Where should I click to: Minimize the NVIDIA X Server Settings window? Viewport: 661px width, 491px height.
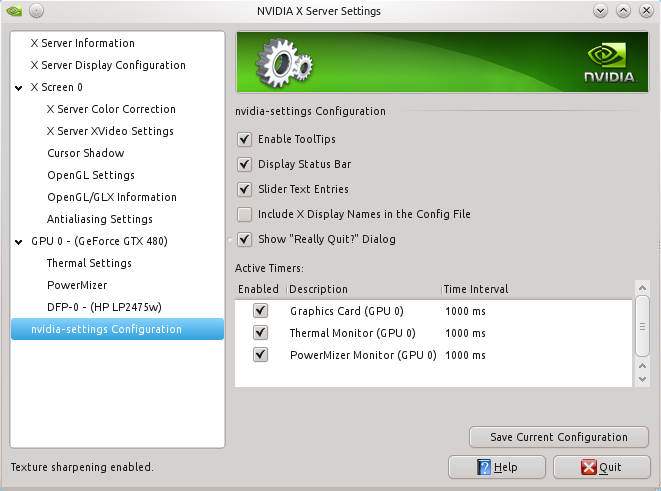tap(600, 11)
